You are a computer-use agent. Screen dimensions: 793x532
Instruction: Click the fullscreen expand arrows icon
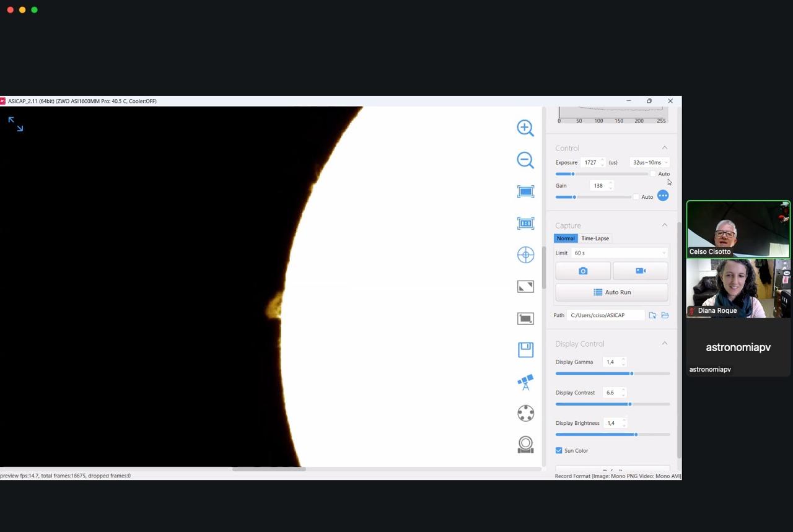point(15,124)
